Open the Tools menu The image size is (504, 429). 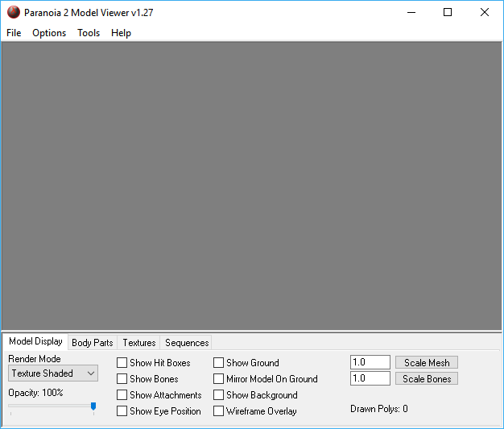pyautogui.click(x=89, y=33)
